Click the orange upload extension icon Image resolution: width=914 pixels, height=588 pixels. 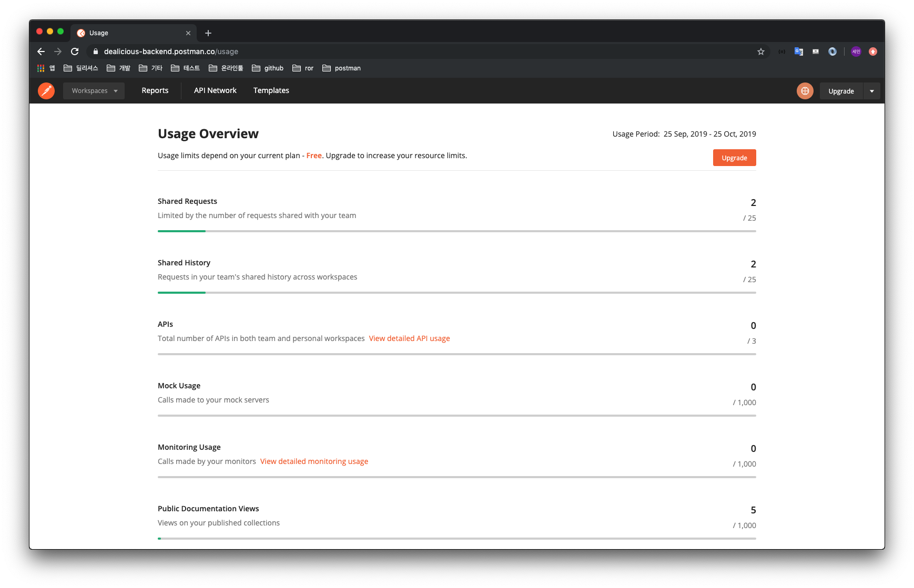tap(873, 51)
